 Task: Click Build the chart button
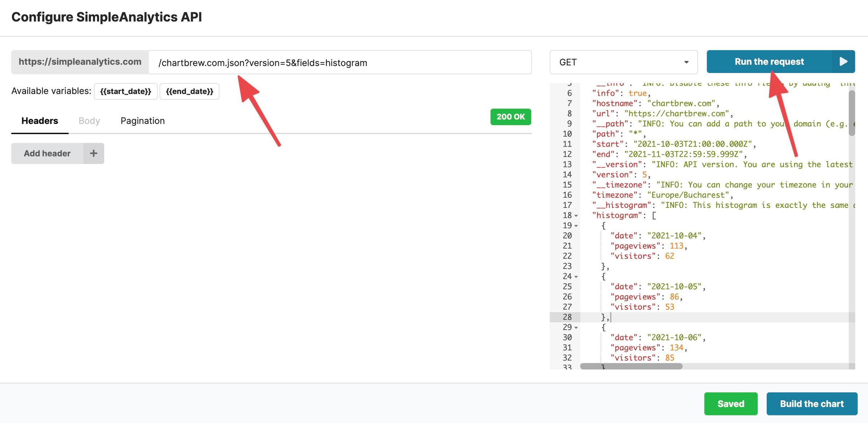[812, 404]
